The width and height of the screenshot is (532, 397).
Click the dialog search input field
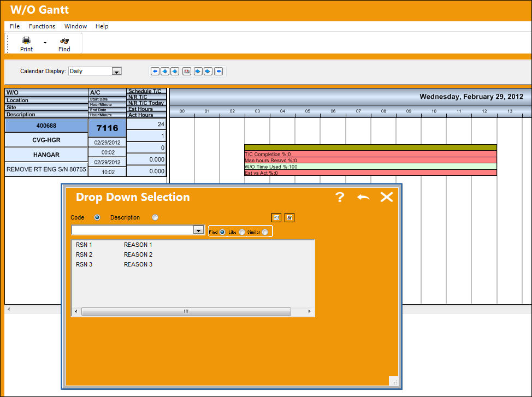coord(133,230)
